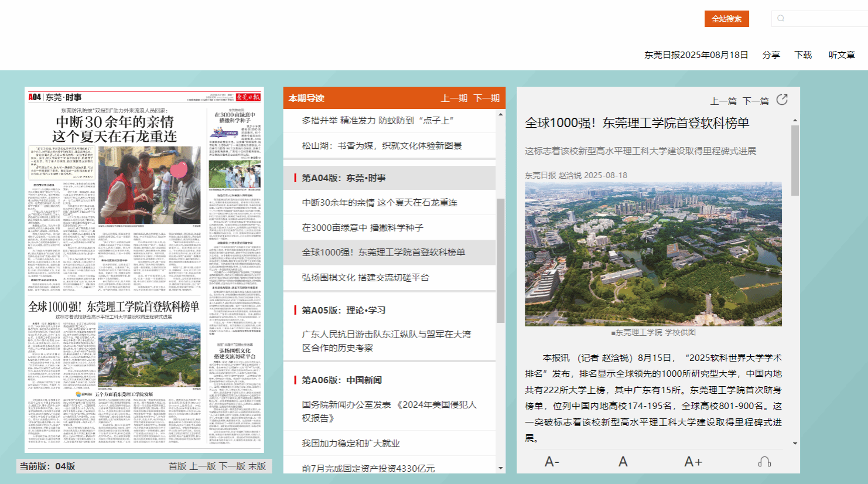Open the 第A05版：理论·学习 section heading
Image resolution: width=868 pixels, height=484 pixels.
pyautogui.click(x=343, y=310)
